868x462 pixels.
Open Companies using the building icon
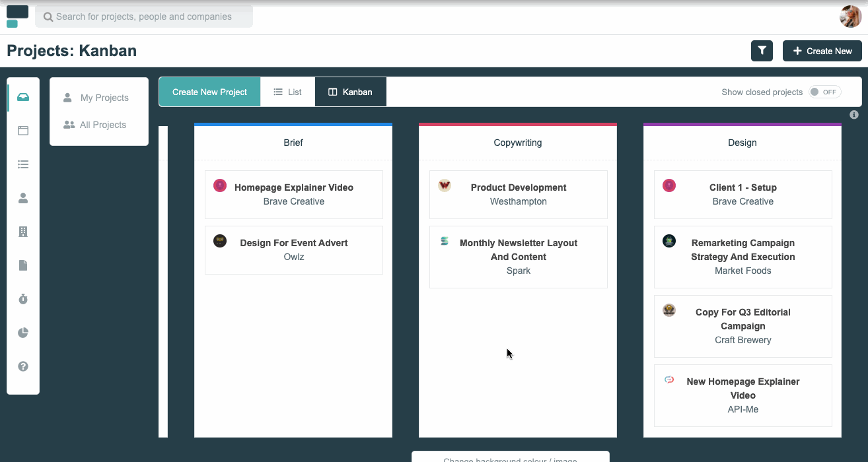pyautogui.click(x=22, y=231)
